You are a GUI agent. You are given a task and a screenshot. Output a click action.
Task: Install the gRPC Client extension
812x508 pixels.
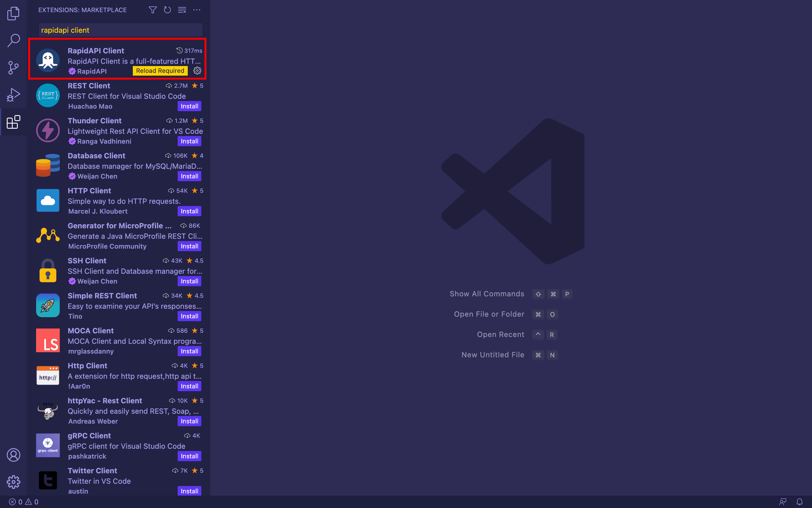tap(189, 456)
